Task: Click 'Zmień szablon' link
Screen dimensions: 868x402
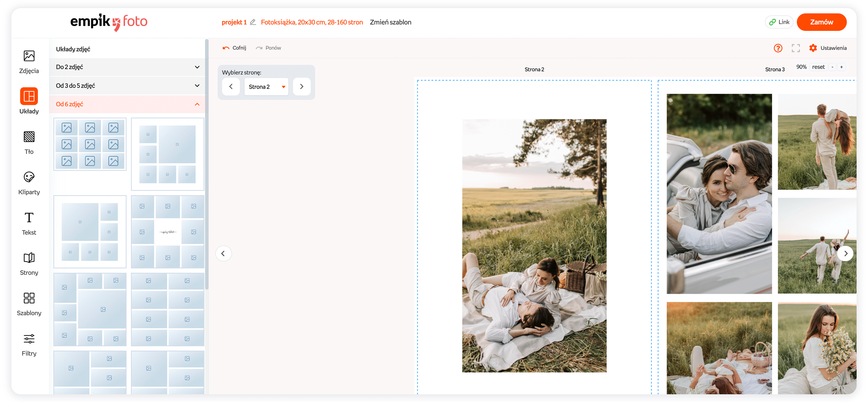Action: click(390, 22)
